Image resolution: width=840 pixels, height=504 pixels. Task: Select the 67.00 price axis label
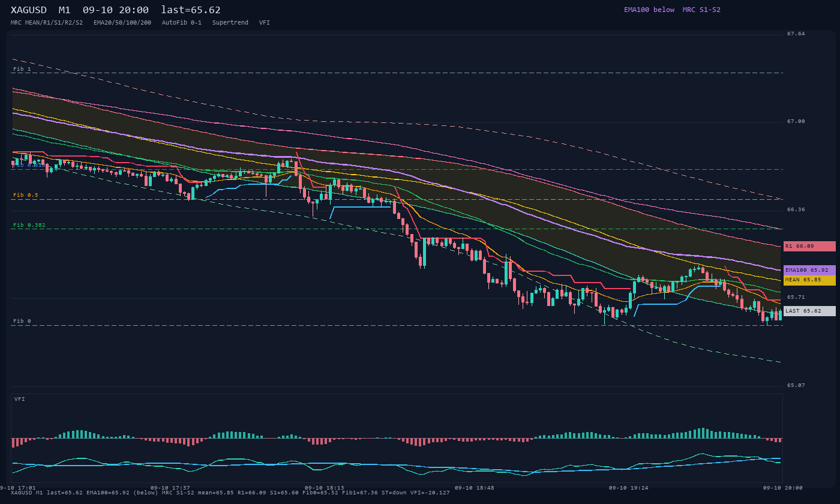(796, 121)
